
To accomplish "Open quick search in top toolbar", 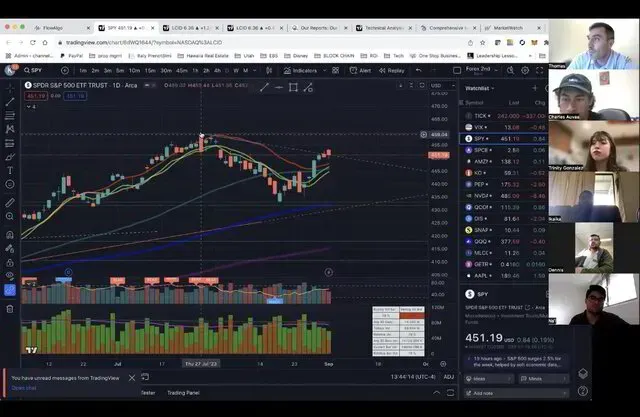I will pyautogui.click(x=511, y=70).
